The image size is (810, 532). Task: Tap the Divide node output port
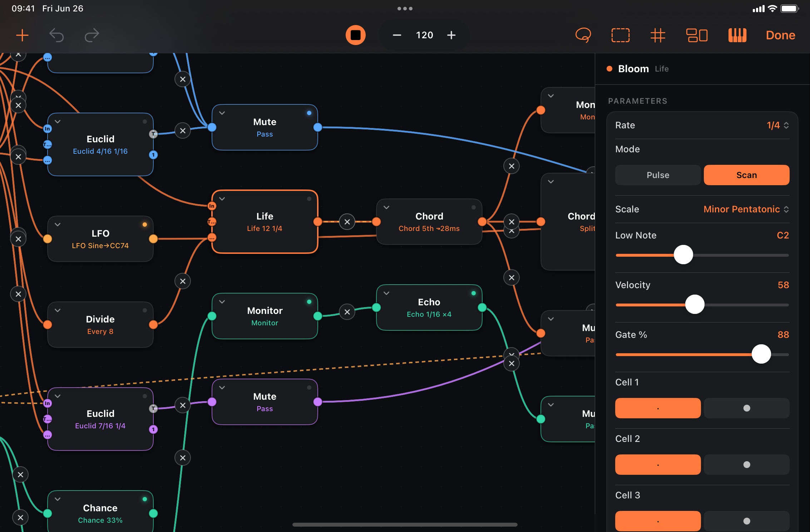point(153,325)
